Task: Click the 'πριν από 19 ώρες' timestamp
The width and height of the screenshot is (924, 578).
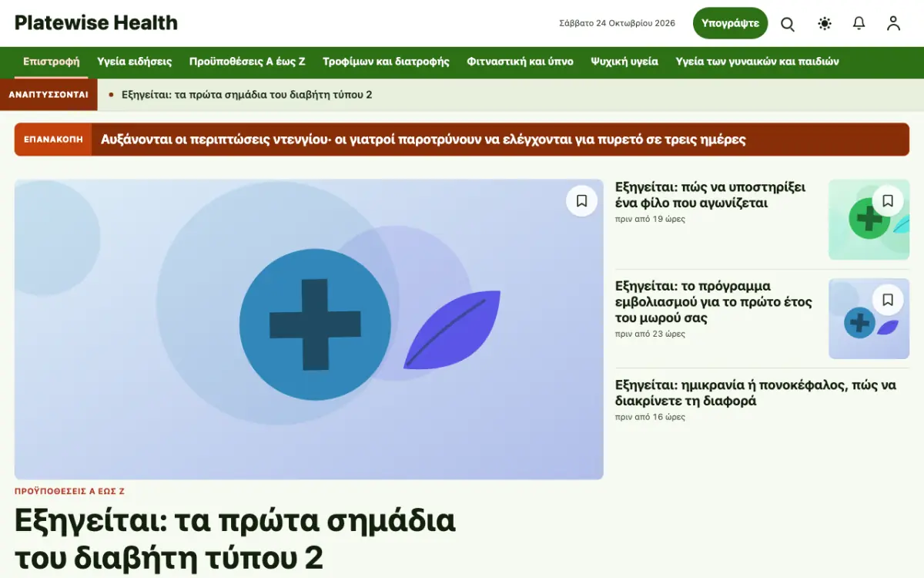Action: coord(650,219)
